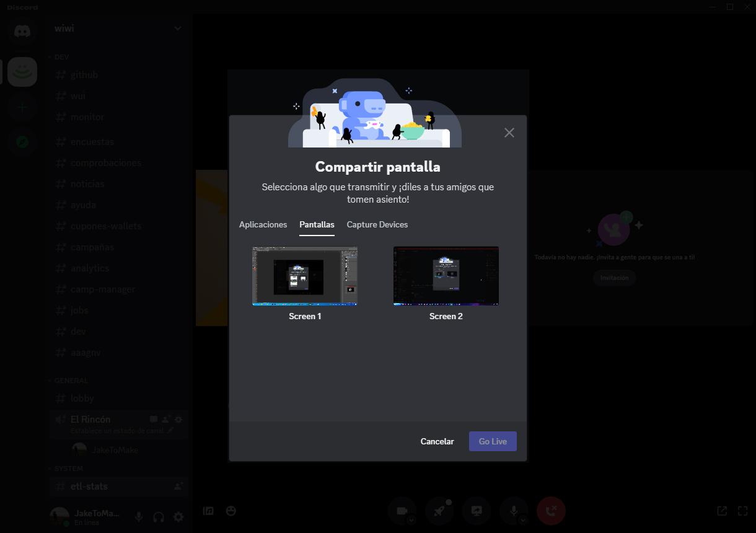Open the Explore servers compass icon
The height and width of the screenshot is (533, 756).
22,142
